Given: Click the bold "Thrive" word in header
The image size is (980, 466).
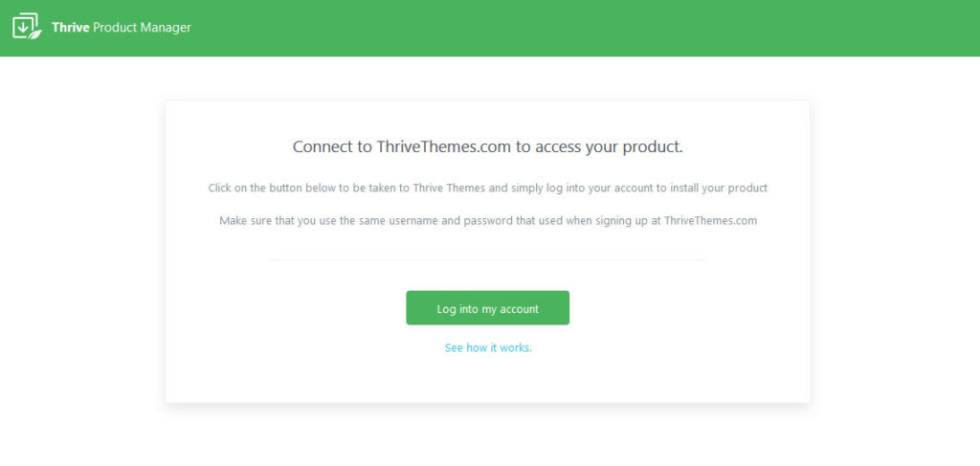Looking at the screenshot, I should (x=71, y=28).
